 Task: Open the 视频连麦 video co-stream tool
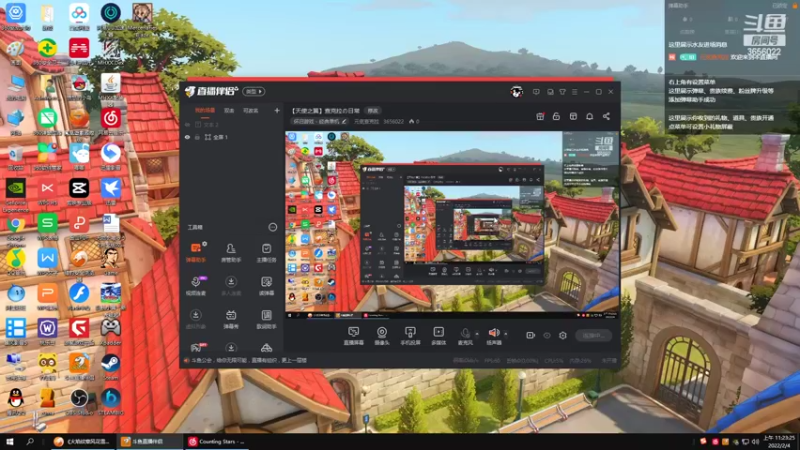click(195, 286)
